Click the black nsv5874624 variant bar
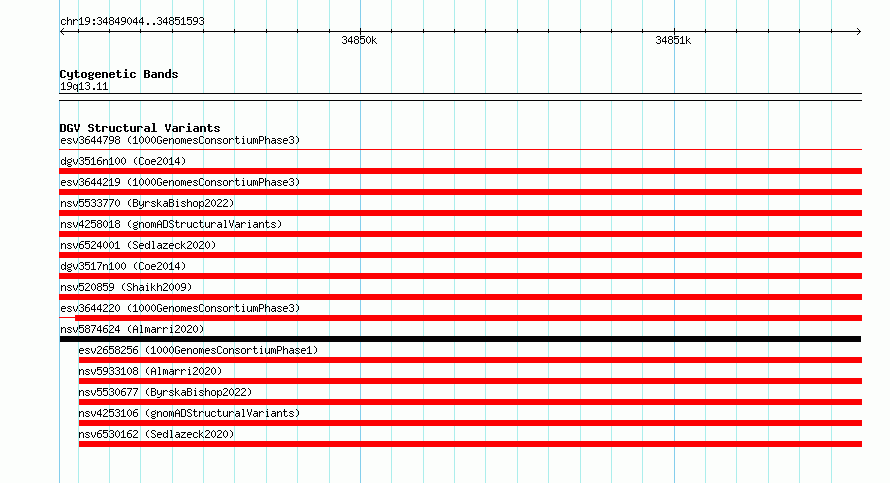 (x=460, y=339)
